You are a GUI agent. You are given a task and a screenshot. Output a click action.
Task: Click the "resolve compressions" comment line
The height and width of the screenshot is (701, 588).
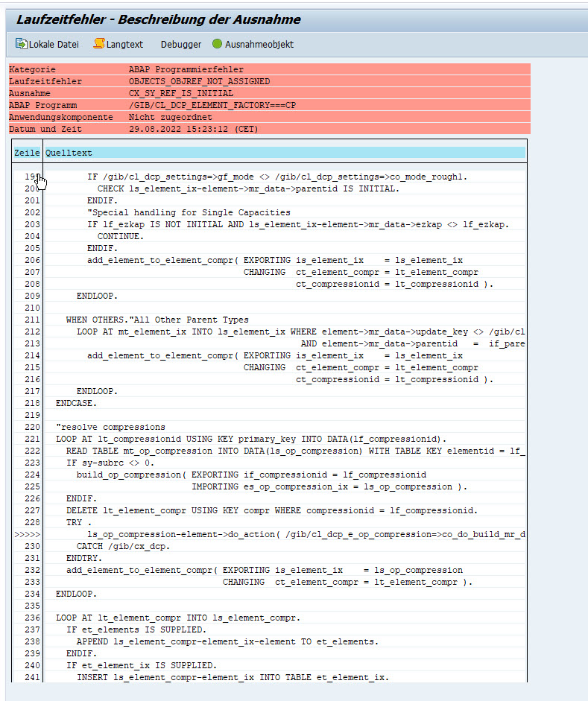110,427
